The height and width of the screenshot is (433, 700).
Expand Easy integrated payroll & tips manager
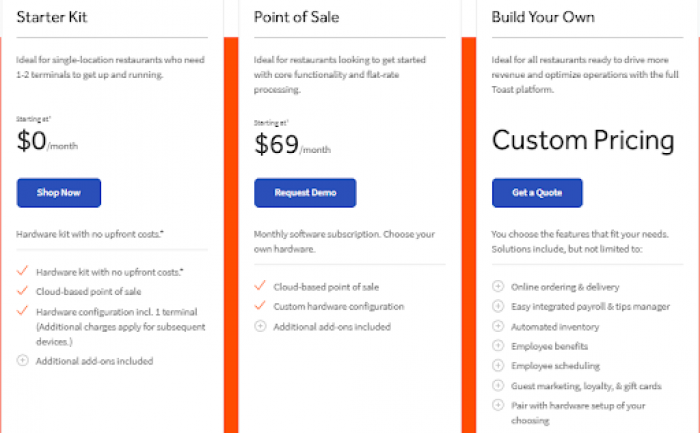tap(498, 306)
